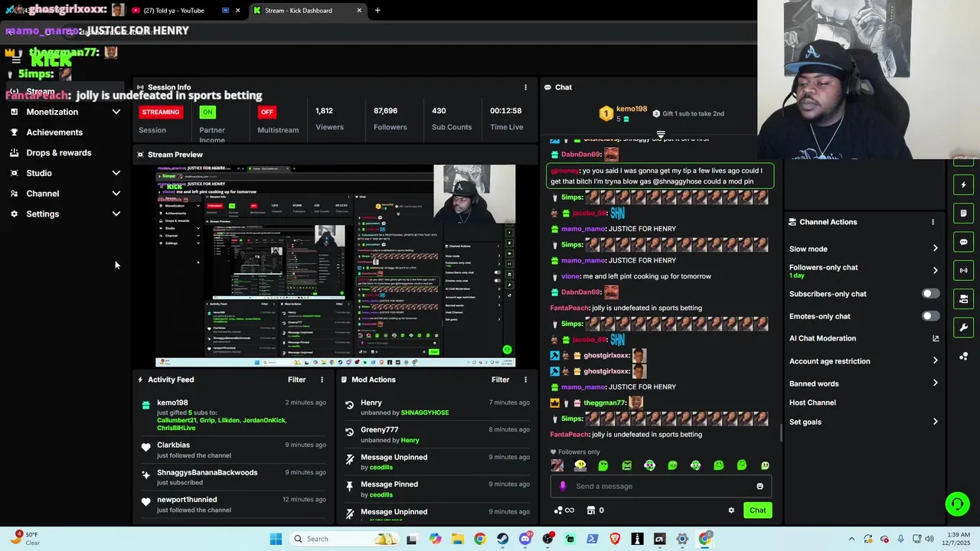980x551 pixels.
Task: Open Account age restriction chevron
Action: 935,360
